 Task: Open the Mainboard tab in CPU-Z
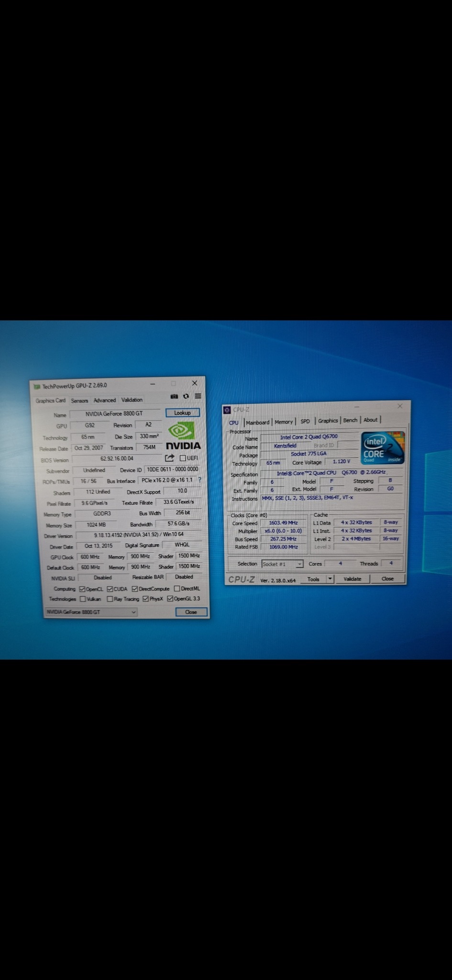257,423
